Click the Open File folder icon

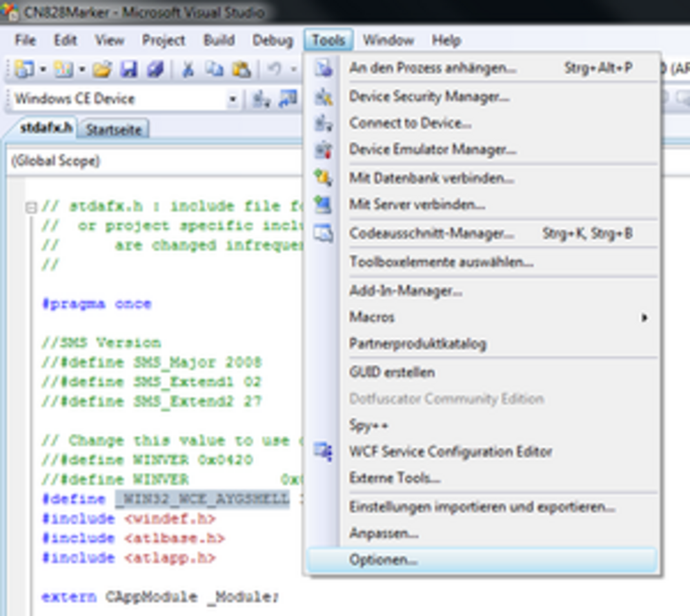click(102, 70)
